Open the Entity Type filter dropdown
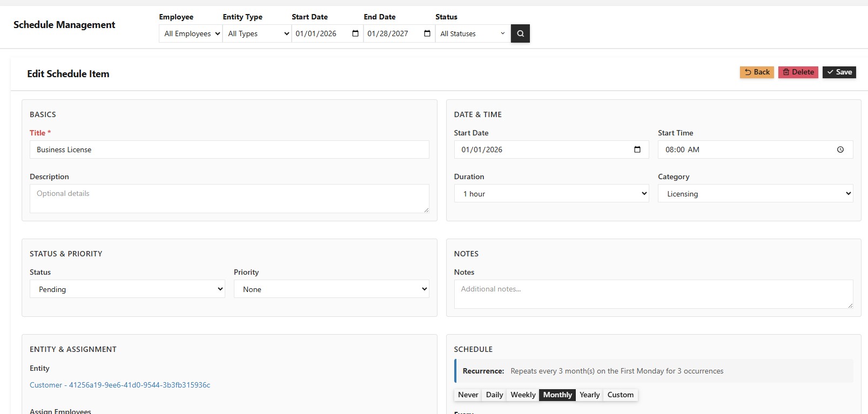The width and height of the screenshot is (868, 414). point(257,33)
